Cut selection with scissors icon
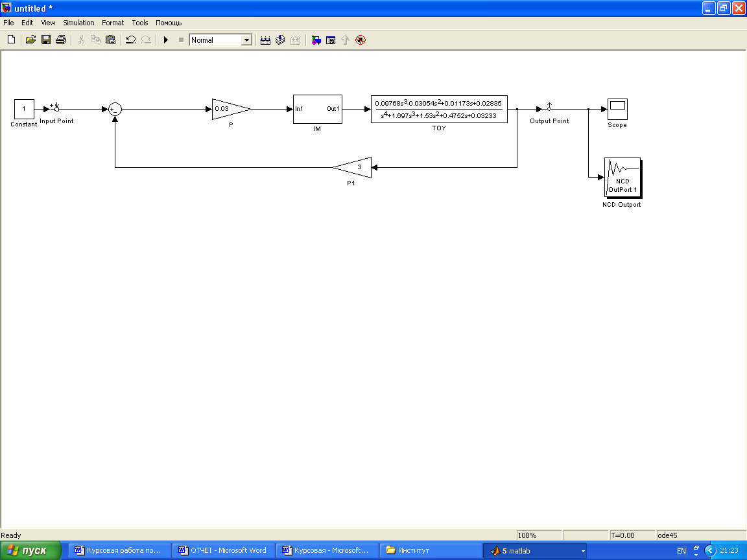Image resolution: width=747 pixels, height=560 pixels. click(81, 40)
